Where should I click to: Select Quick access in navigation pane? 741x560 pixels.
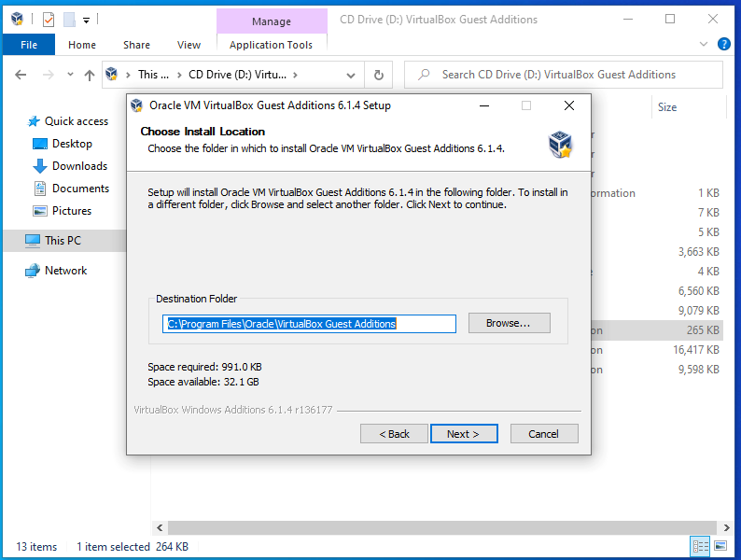77,121
